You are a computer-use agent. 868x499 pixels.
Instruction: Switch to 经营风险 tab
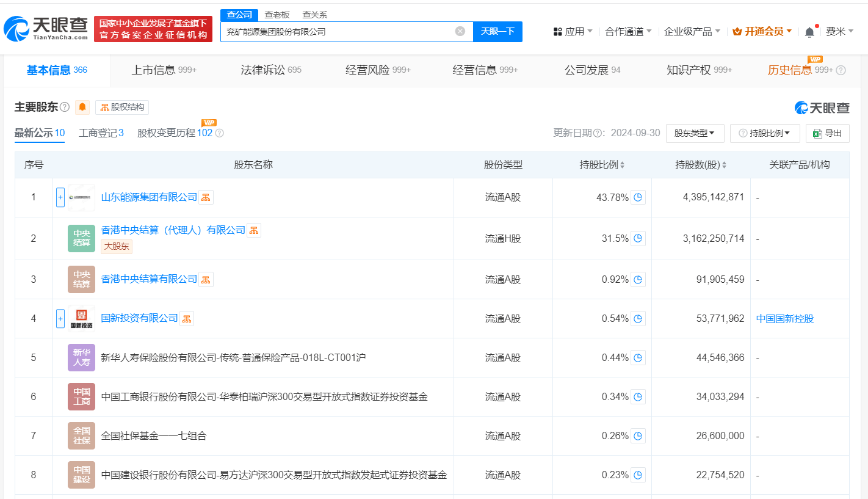click(x=378, y=70)
